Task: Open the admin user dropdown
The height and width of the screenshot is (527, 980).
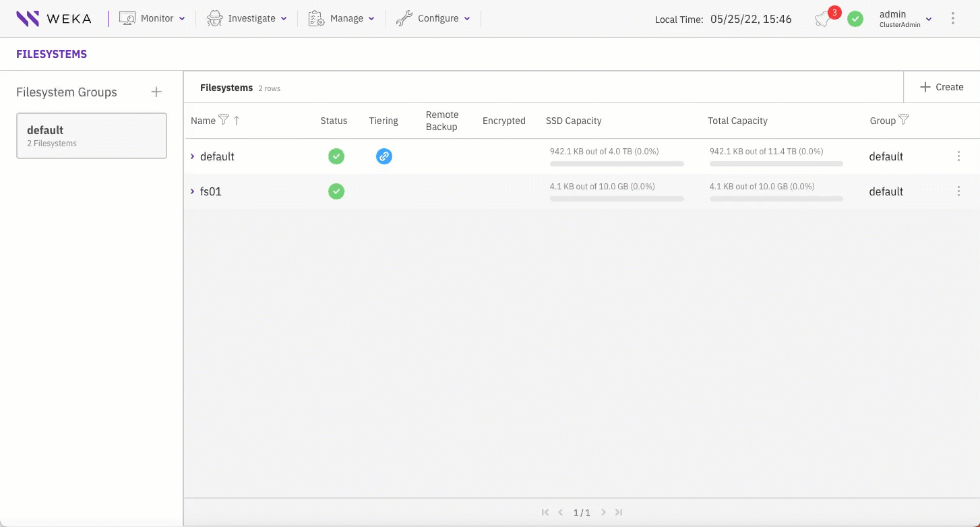Action: click(905, 19)
